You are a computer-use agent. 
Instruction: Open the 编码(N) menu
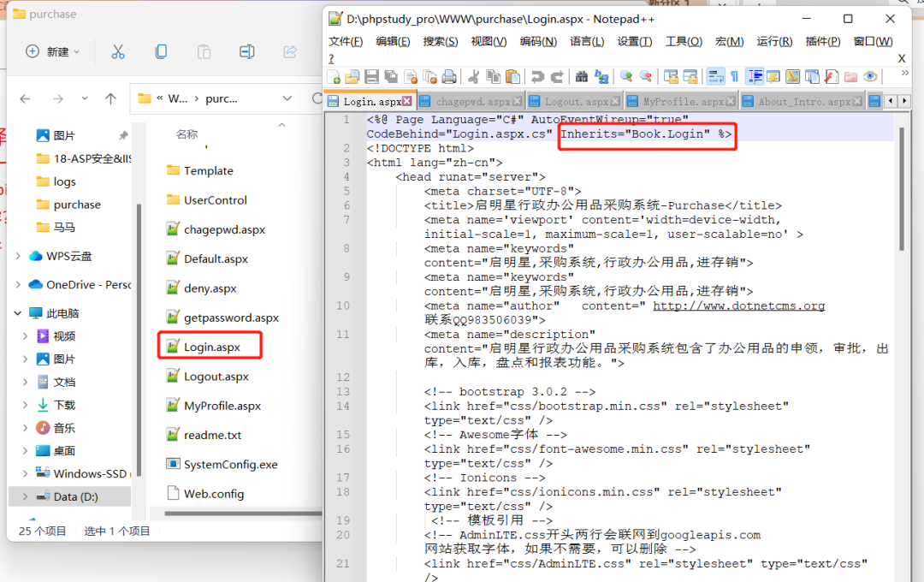point(538,41)
